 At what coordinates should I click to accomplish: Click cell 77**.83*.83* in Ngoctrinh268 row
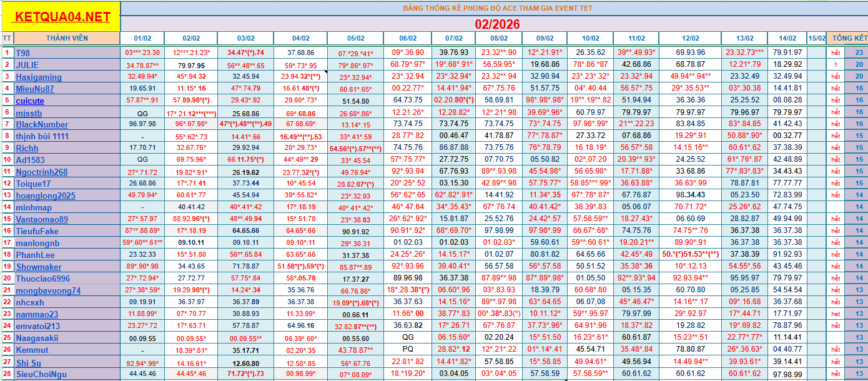point(745,172)
